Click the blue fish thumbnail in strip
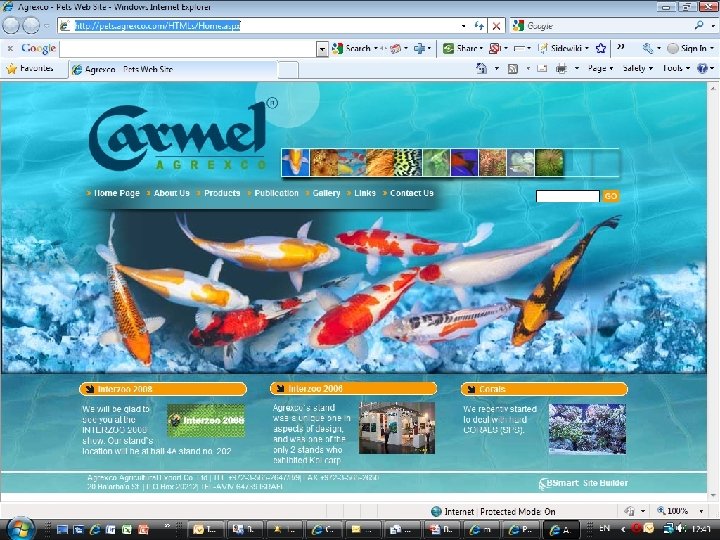This screenshot has height=540, width=720. [464, 163]
